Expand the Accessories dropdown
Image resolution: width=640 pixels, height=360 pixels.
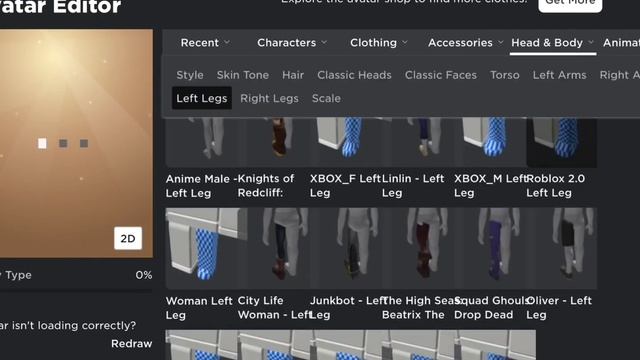point(465,43)
